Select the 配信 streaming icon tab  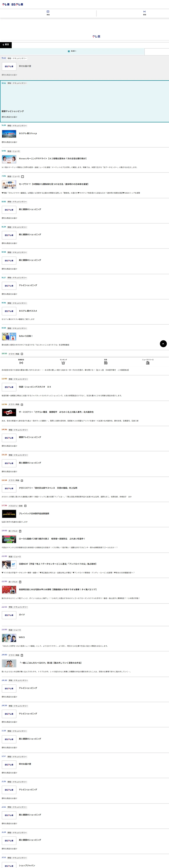click(x=144, y=13)
